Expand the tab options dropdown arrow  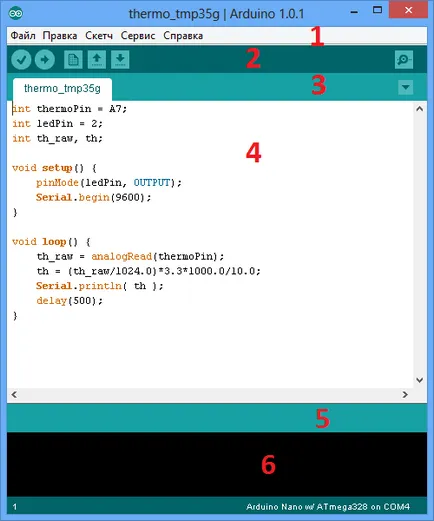tap(406, 87)
